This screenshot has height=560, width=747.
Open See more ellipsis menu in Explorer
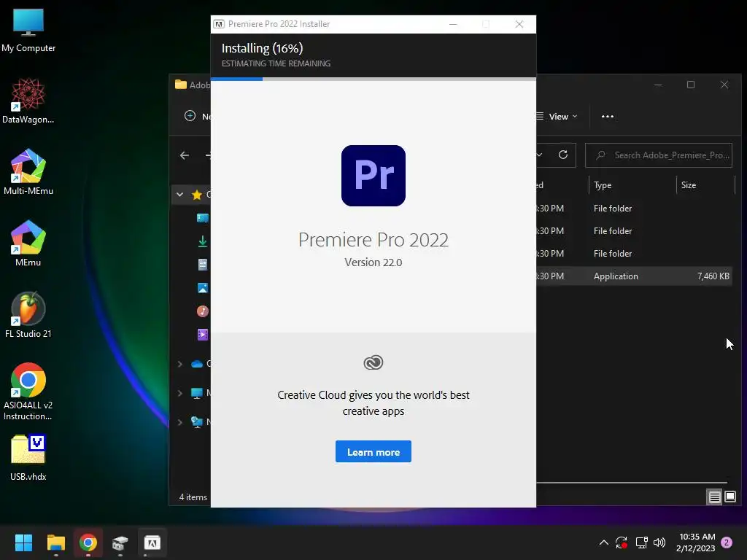608,117
